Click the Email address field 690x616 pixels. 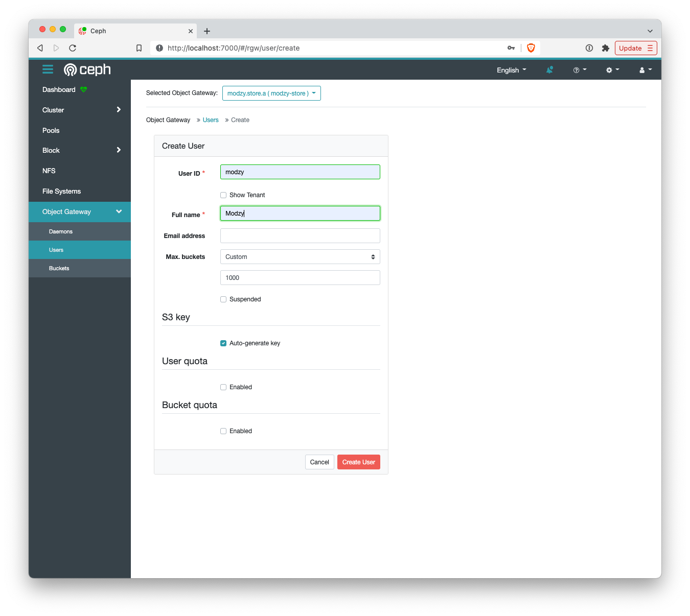300,236
